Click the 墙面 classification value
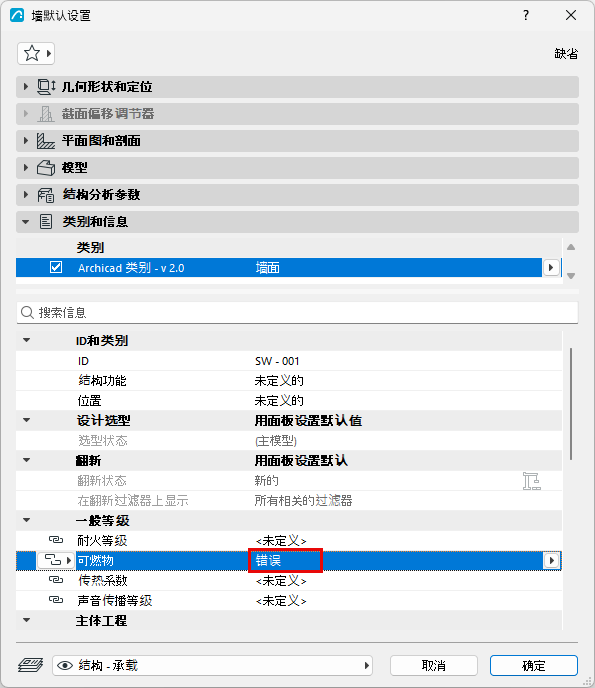The height and width of the screenshot is (688, 595). click(267, 268)
